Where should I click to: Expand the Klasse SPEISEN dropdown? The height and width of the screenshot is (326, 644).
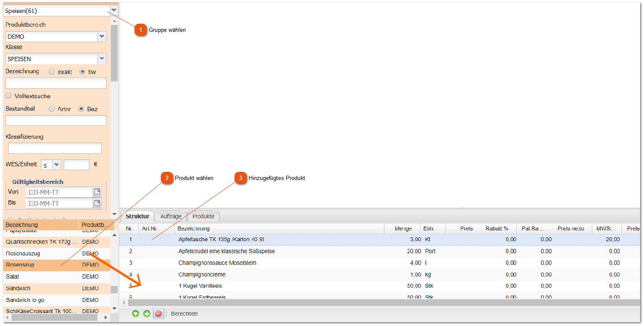102,59
